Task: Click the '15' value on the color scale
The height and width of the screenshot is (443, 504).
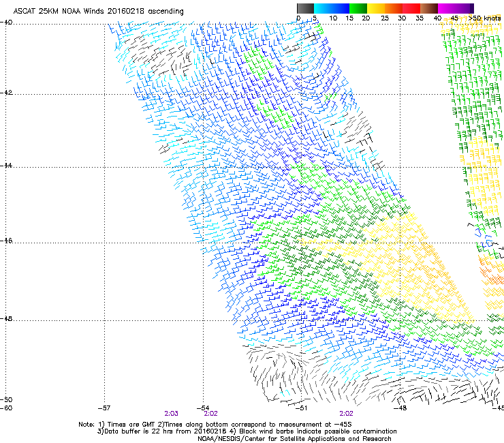Action: [x=349, y=18]
